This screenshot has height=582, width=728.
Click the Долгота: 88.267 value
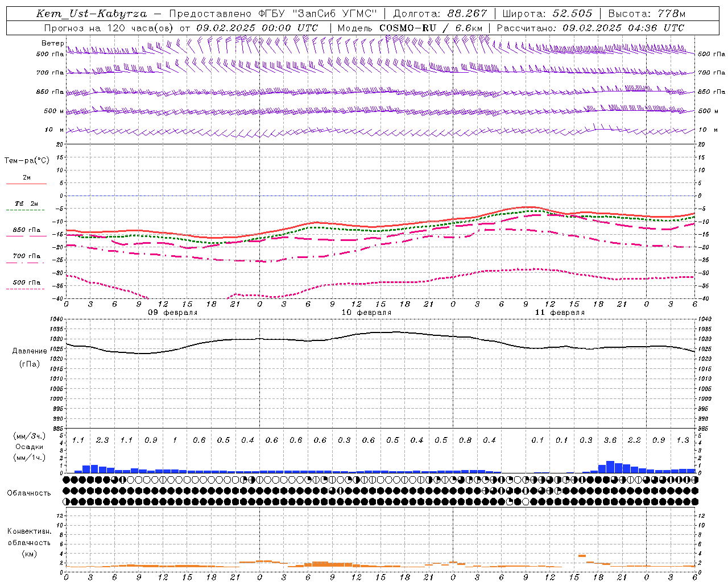[x=440, y=14]
